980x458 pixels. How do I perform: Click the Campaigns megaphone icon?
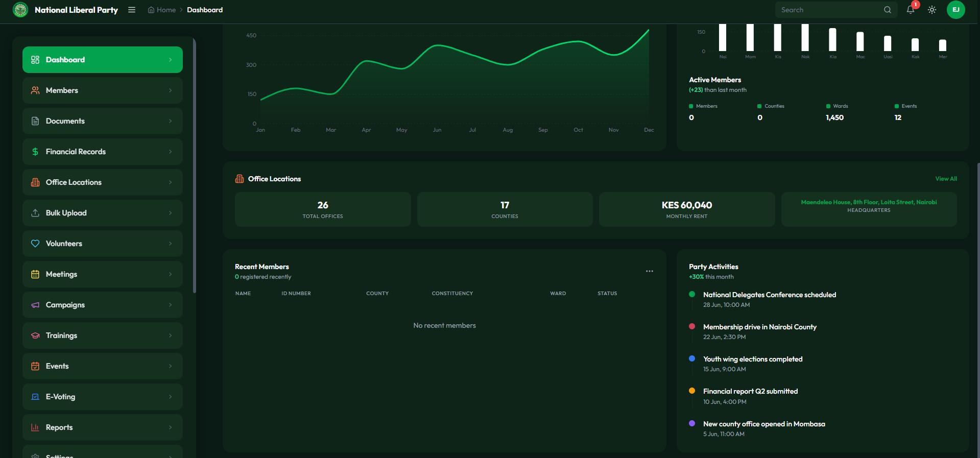coord(35,305)
